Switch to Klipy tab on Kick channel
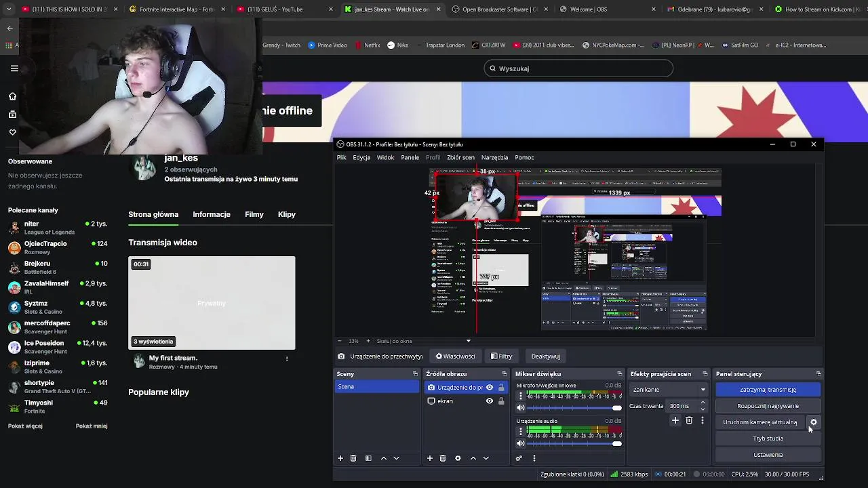The height and width of the screenshot is (488, 868). (287, 214)
